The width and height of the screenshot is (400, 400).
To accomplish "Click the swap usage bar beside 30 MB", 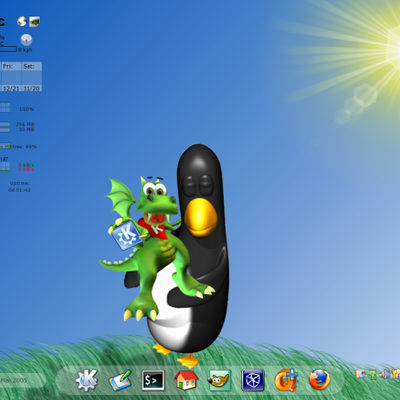I will coord(5,130).
